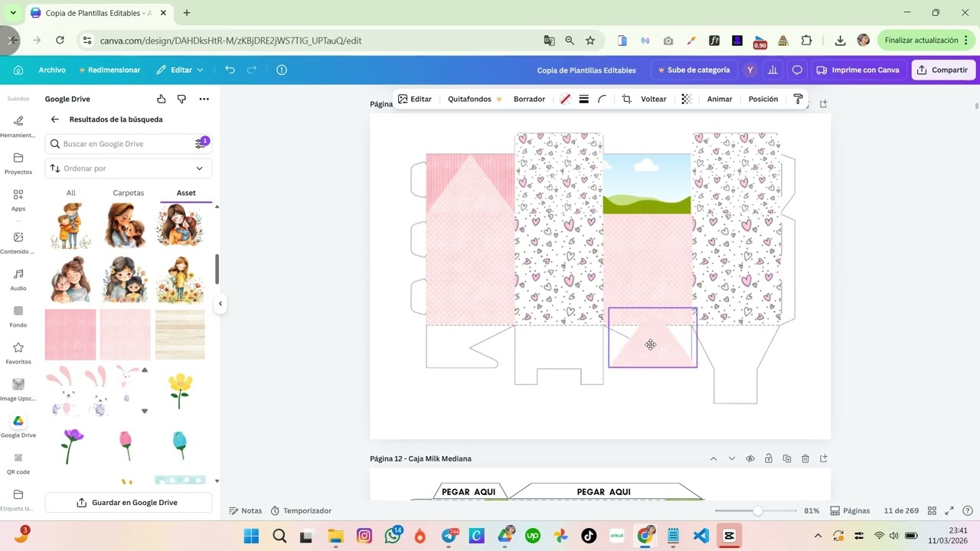Open the Apps sidebar panel

(18, 200)
